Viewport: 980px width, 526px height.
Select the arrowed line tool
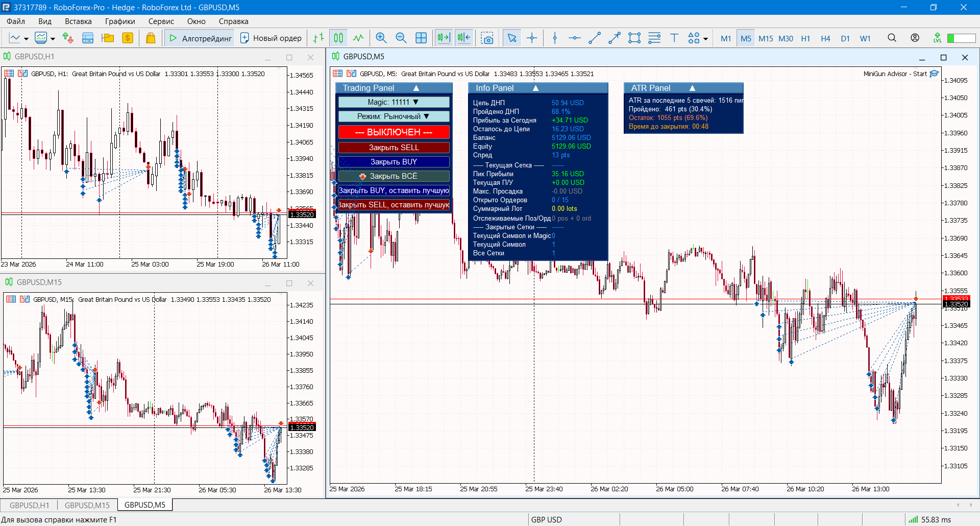click(x=615, y=38)
